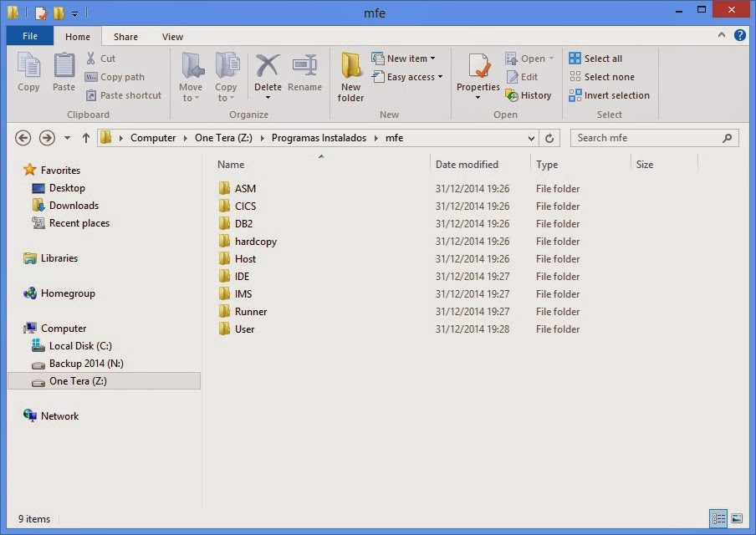This screenshot has width=756, height=535.
Task: Open the Easy access dropdown
Action: pyautogui.click(x=407, y=76)
